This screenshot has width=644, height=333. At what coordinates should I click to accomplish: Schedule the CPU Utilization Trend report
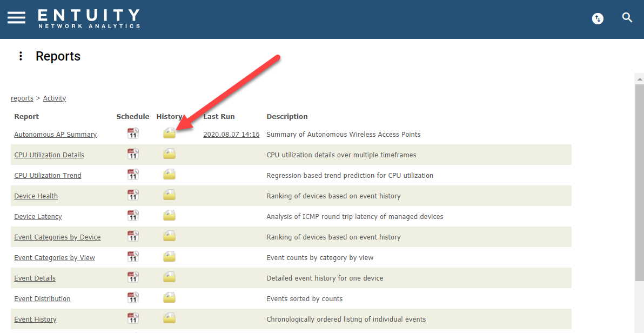point(133,174)
